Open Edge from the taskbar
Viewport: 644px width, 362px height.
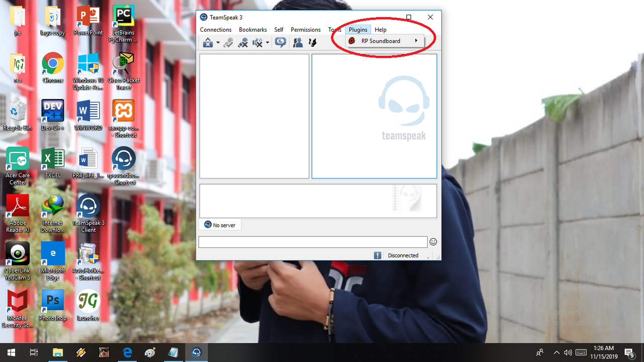pos(127,352)
